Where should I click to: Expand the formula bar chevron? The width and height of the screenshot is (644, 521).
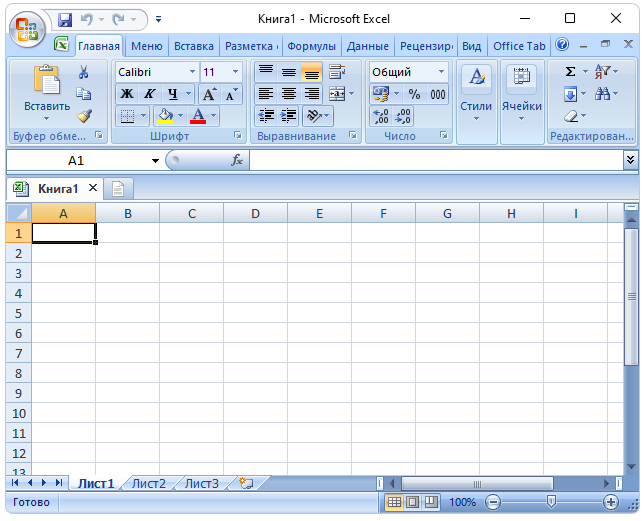pyautogui.click(x=630, y=160)
